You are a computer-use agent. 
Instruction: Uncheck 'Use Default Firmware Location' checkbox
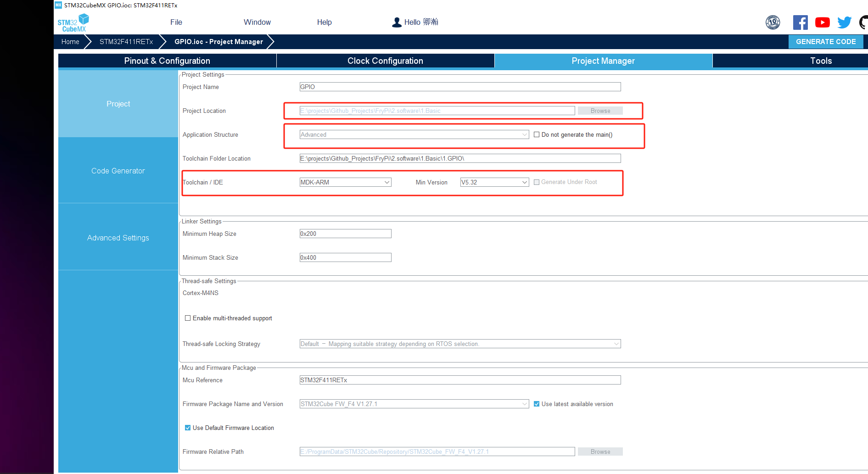point(188,428)
